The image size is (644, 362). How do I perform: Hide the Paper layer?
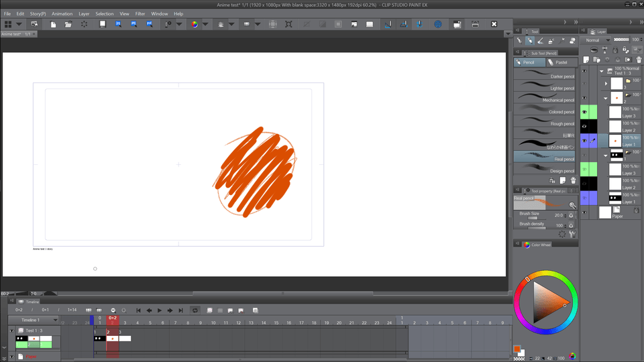point(584,213)
